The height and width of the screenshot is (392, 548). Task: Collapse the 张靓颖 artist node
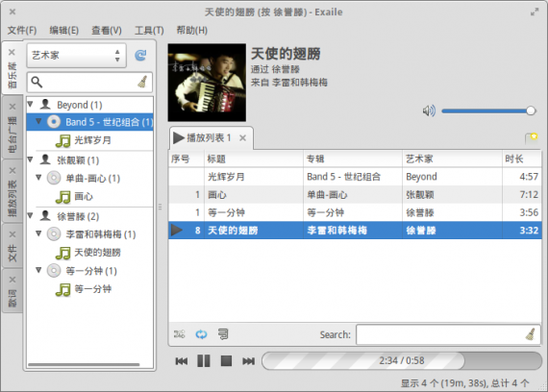click(x=31, y=159)
